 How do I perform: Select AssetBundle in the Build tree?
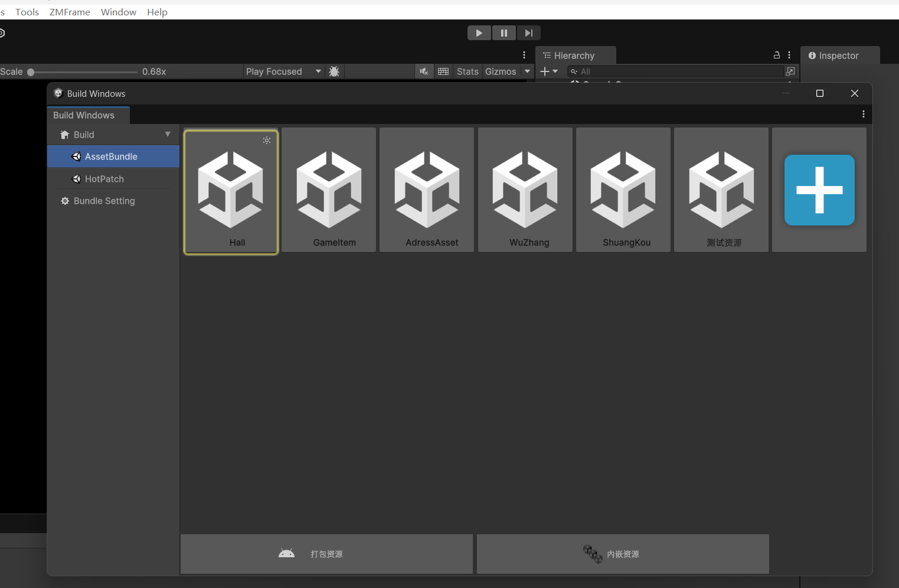tap(113, 156)
